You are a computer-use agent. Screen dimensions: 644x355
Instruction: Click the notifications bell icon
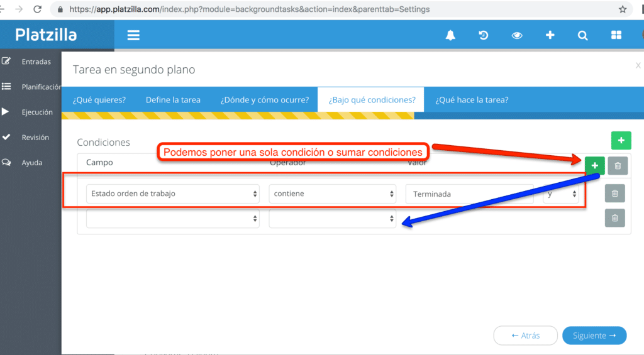point(450,35)
